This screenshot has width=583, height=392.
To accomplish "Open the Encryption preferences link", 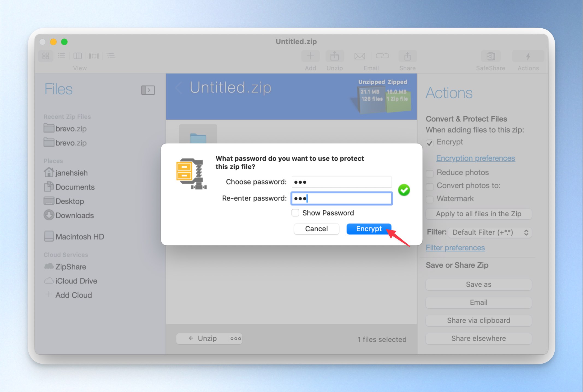I will coord(475,158).
